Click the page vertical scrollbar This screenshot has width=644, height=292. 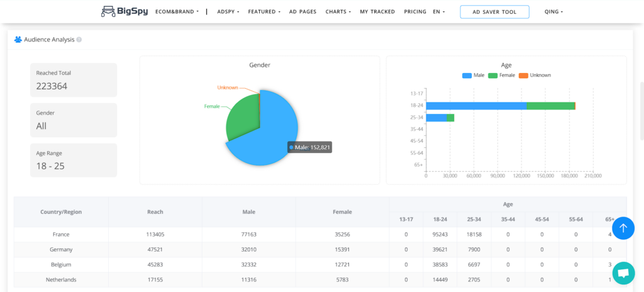pyautogui.click(x=641, y=111)
